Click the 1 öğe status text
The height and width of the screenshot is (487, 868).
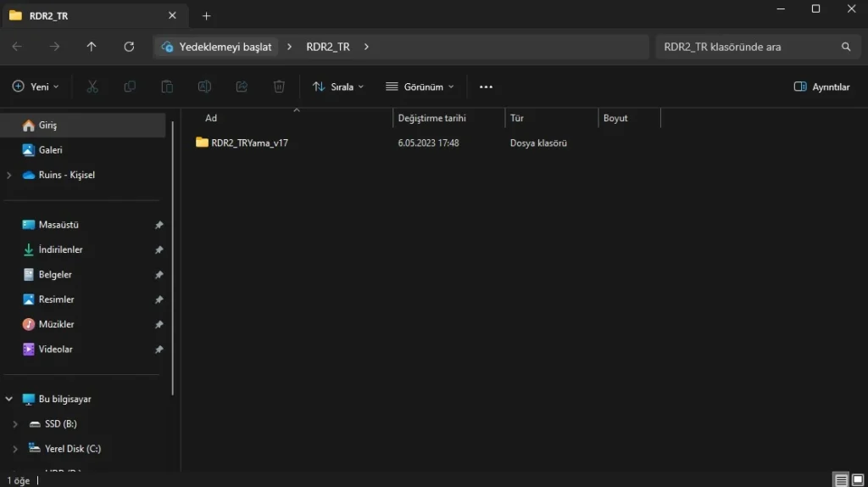(19, 480)
